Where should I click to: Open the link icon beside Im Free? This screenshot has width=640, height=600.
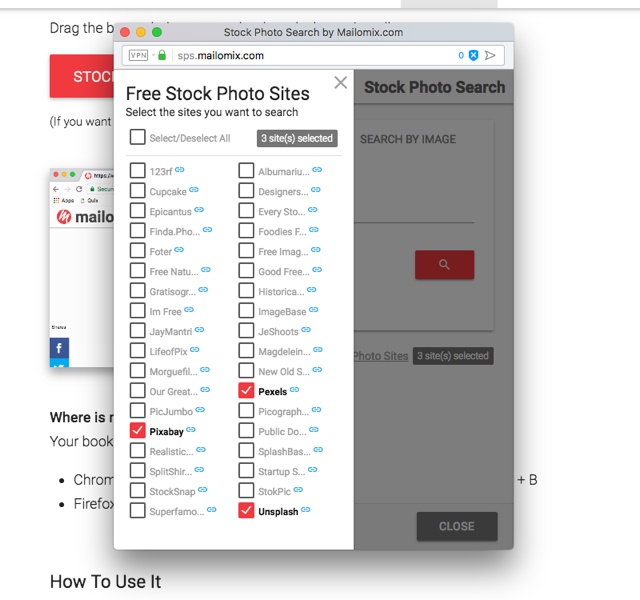[189, 310]
